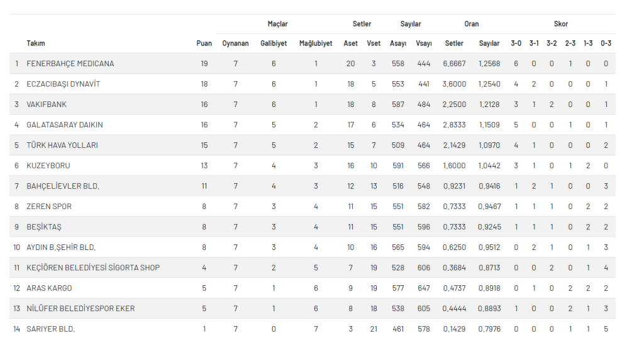Click the Puan column header

[x=204, y=43]
